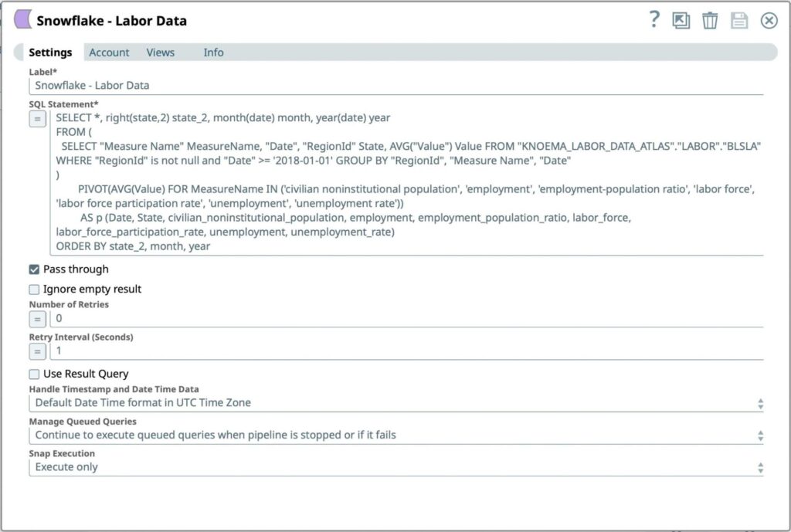Switch to the Info tab
791x532 pixels.
tap(213, 53)
